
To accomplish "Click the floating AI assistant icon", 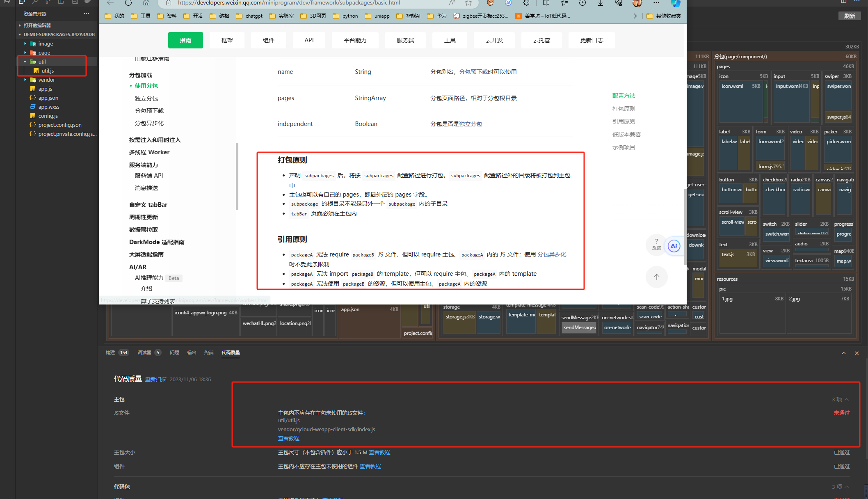I will click(x=674, y=246).
